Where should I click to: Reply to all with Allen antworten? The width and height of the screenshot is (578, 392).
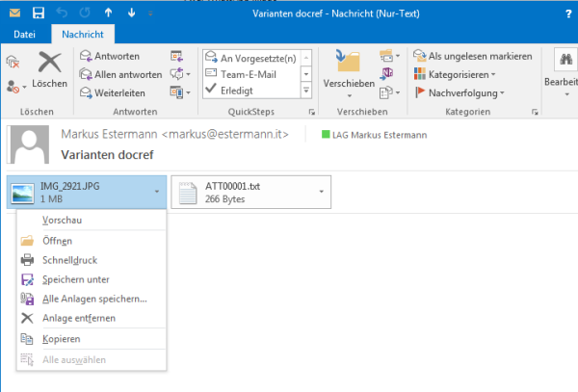click(121, 74)
